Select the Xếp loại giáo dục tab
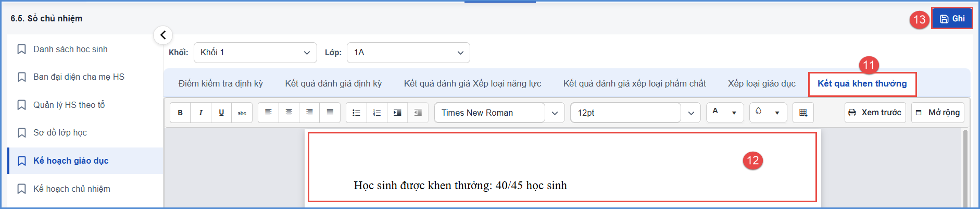 tap(761, 83)
